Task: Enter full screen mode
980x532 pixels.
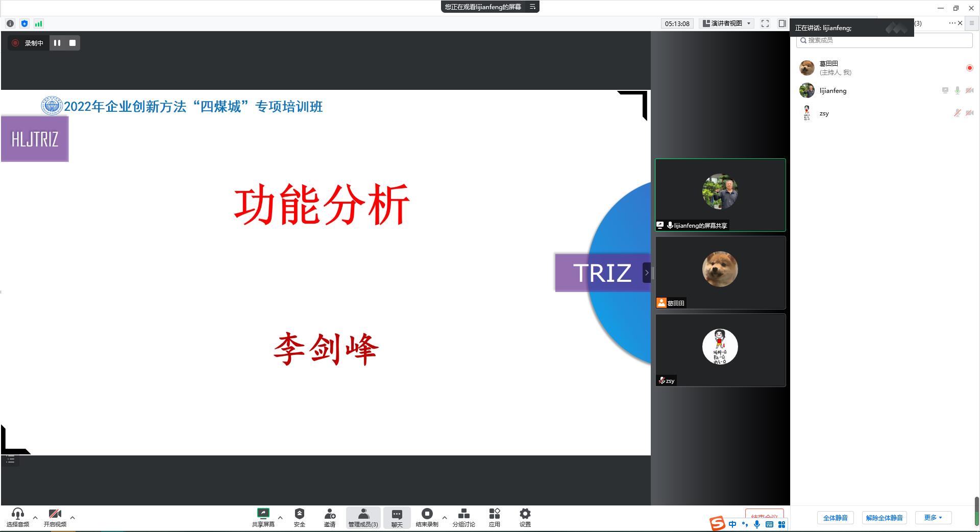Action: (765, 23)
